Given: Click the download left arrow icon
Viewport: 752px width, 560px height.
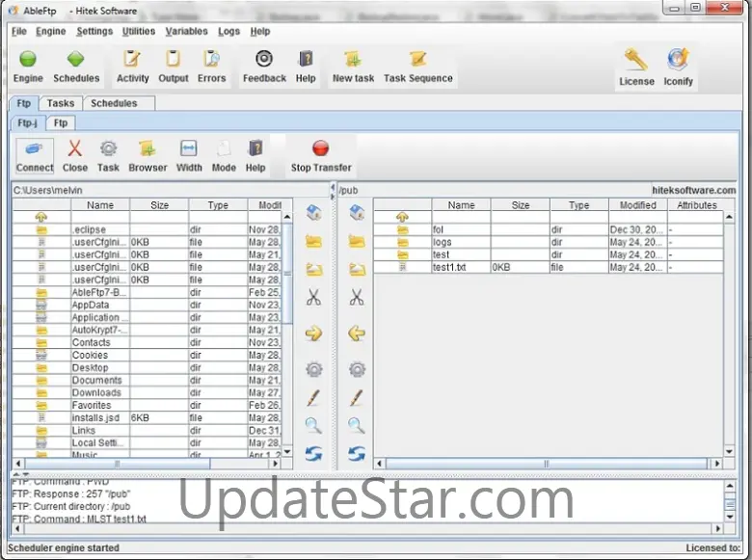Looking at the screenshot, I should click(x=357, y=333).
